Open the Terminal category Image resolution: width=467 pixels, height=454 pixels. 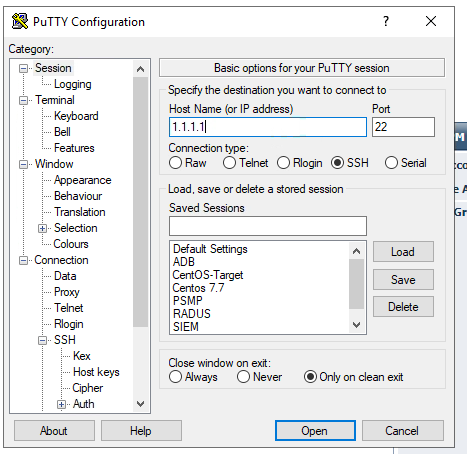[x=55, y=100]
